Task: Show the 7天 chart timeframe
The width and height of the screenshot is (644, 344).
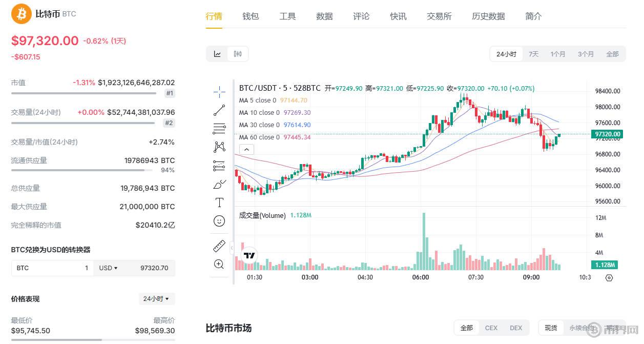Action: point(533,53)
